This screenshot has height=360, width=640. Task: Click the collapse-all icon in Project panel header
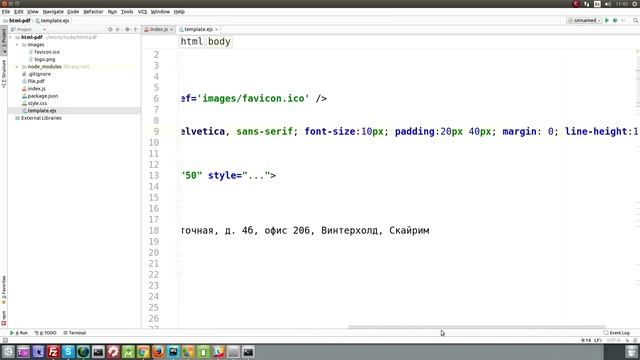pyautogui.click(x=118, y=29)
